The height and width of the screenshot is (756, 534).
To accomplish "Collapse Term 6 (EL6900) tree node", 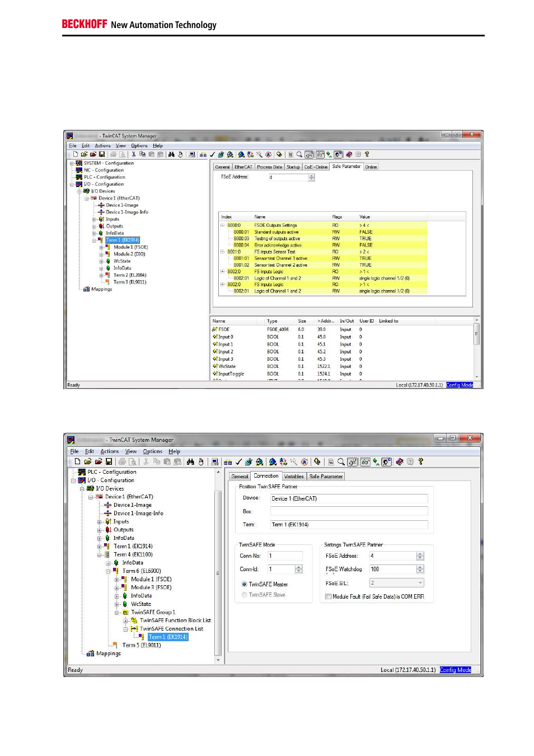I will [x=108, y=571].
